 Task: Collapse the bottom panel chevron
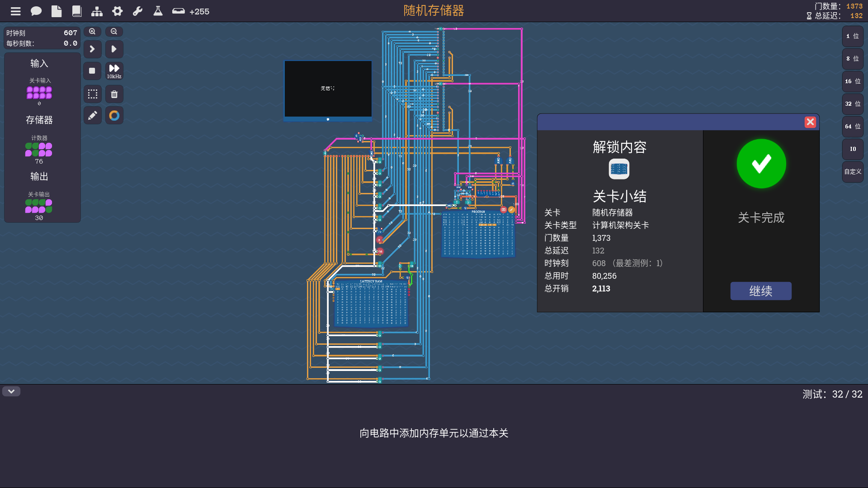click(x=11, y=391)
